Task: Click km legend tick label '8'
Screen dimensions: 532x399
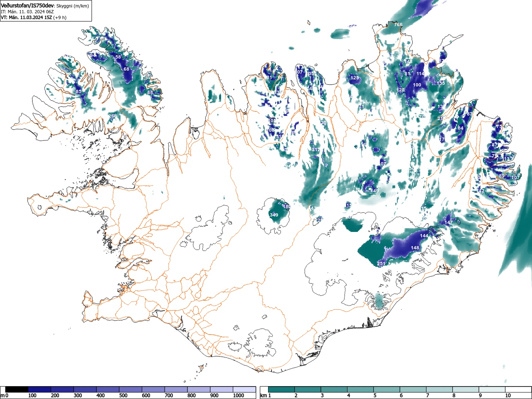Action: tap(454, 396)
